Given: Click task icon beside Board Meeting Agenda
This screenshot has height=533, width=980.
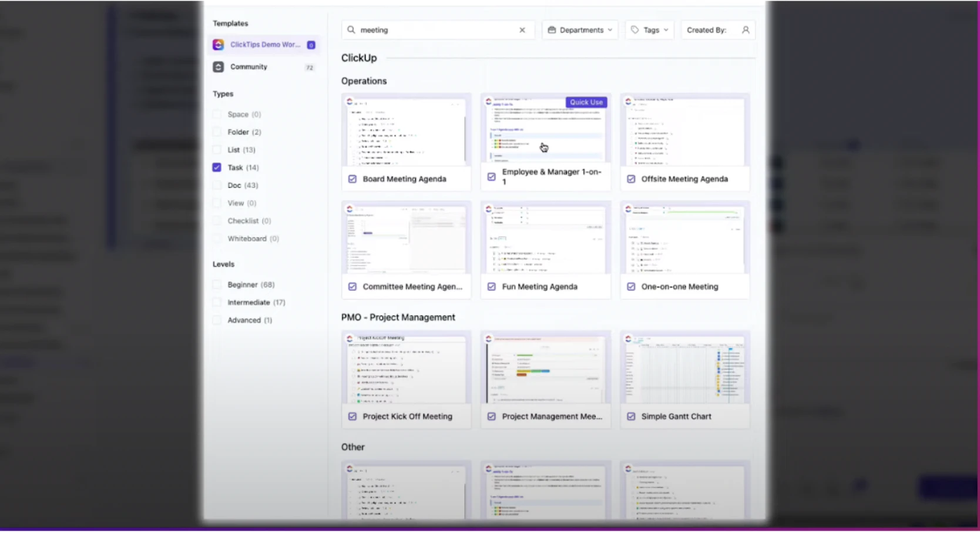Looking at the screenshot, I should point(353,179).
